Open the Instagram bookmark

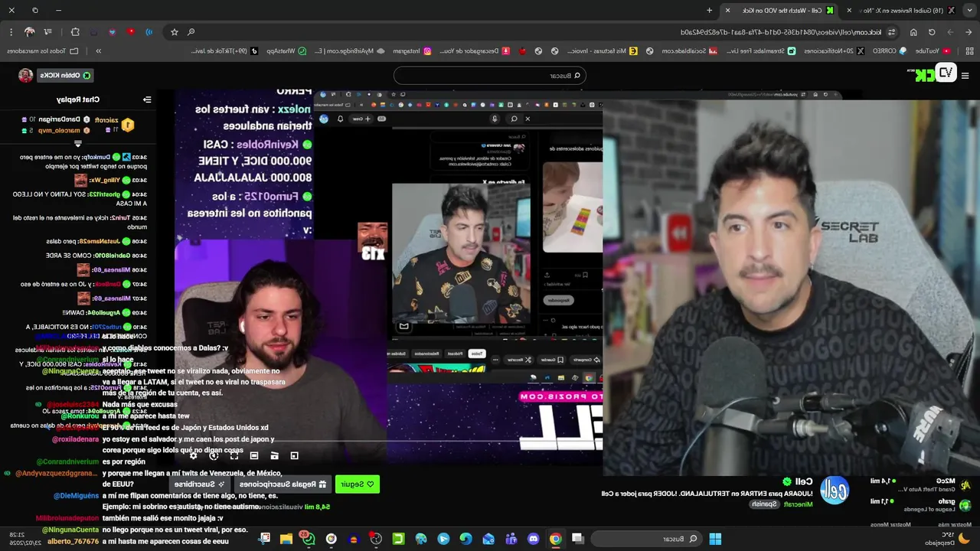pos(413,51)
